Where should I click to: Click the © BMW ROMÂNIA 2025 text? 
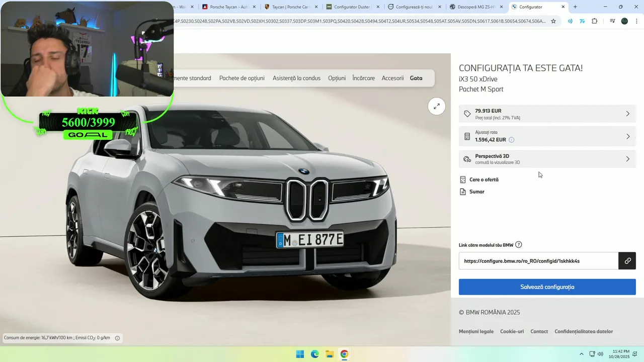[490, 312]
